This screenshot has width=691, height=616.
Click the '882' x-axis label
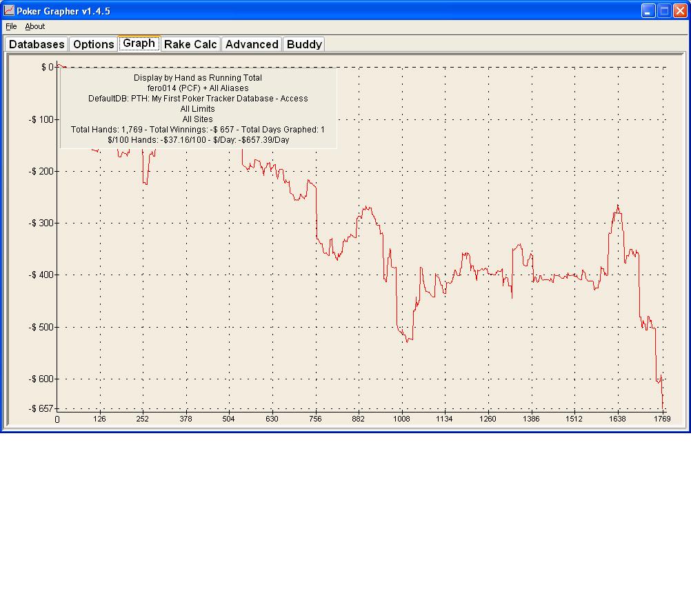(x=359, y=419)
